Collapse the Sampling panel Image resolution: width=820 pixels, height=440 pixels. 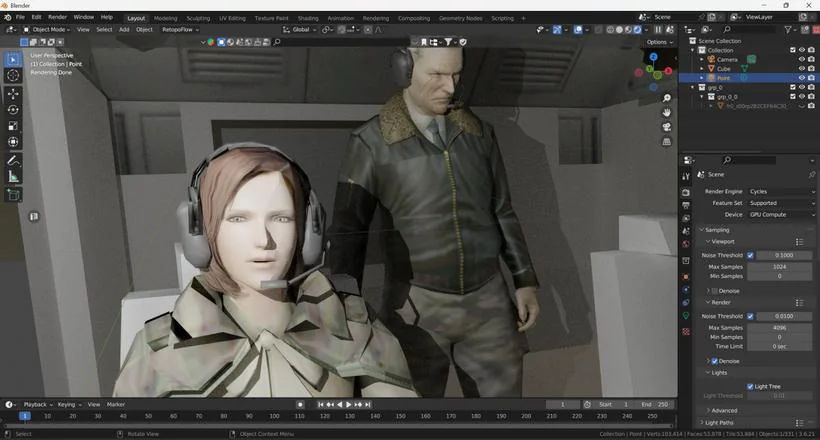click(x=716, y=230)
